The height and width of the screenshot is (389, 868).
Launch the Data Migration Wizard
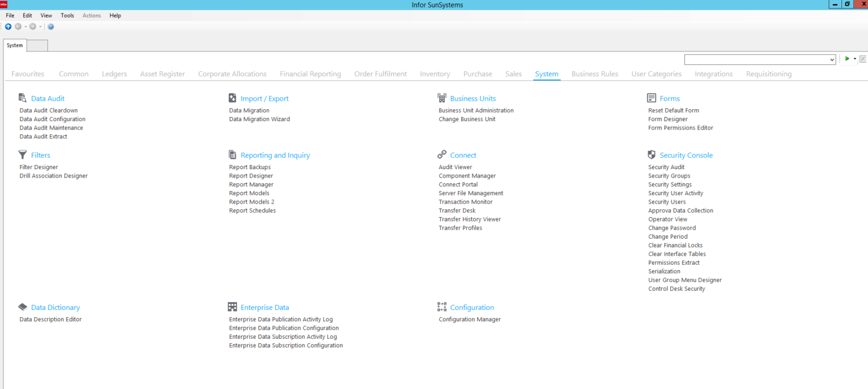[x=259, y=119]
